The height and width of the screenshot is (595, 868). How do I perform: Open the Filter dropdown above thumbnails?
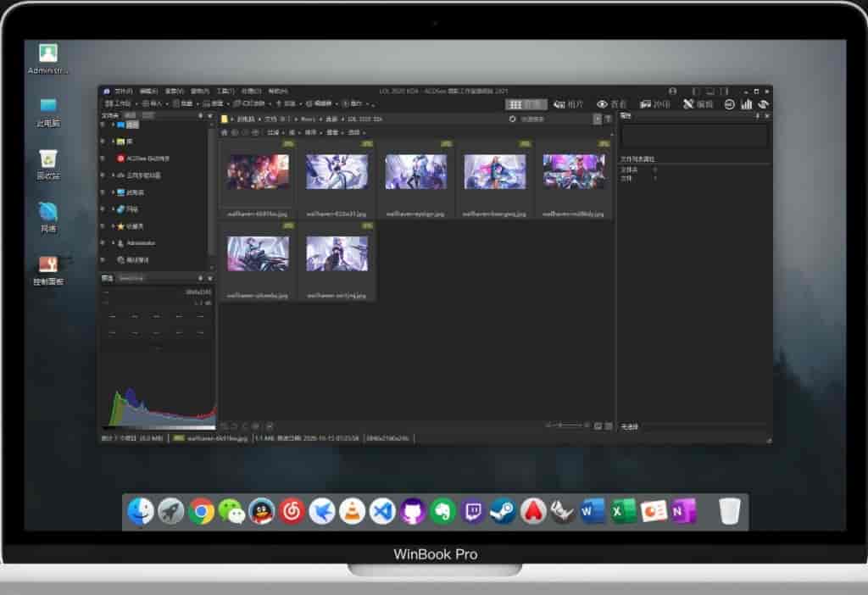(x=275, y=133)
